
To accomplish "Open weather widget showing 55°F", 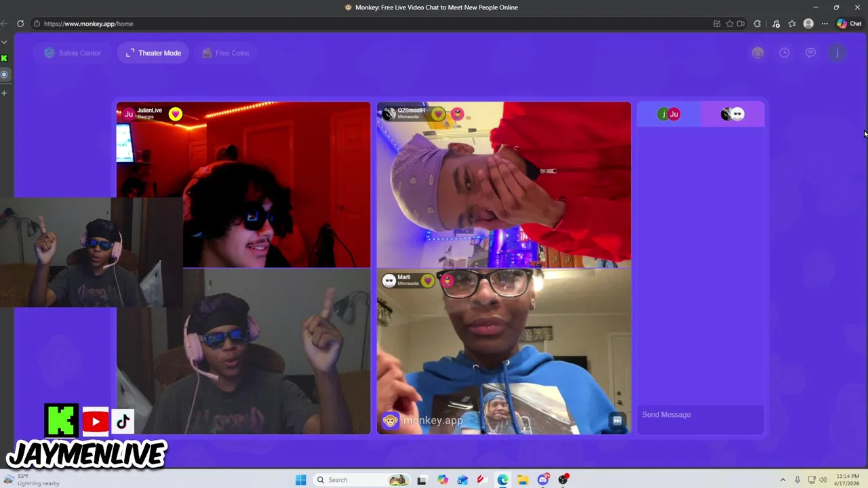I will tap(31, 480).
